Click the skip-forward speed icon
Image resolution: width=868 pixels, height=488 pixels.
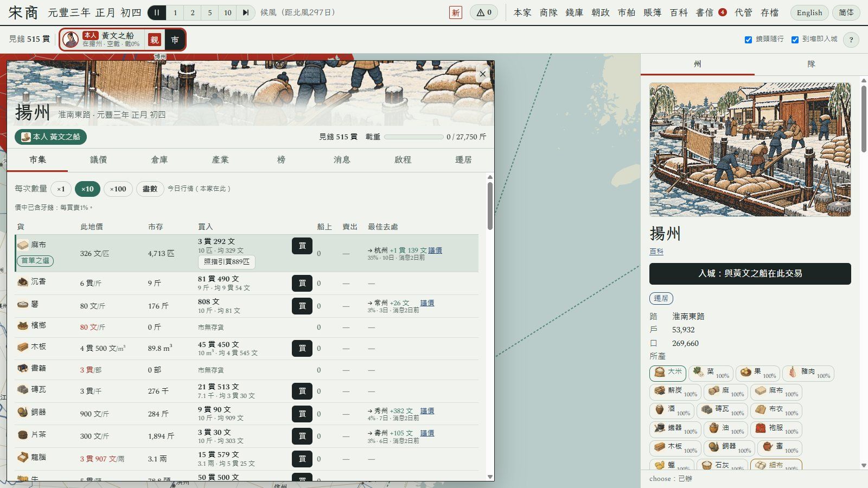pos(246,12)
